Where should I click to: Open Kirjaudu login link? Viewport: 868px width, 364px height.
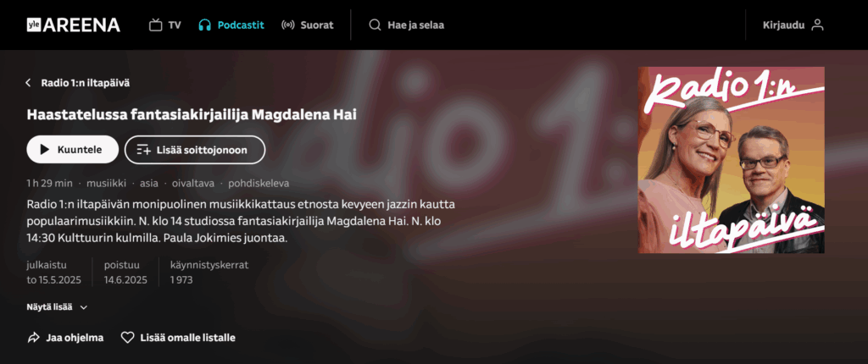pos(793,25)
